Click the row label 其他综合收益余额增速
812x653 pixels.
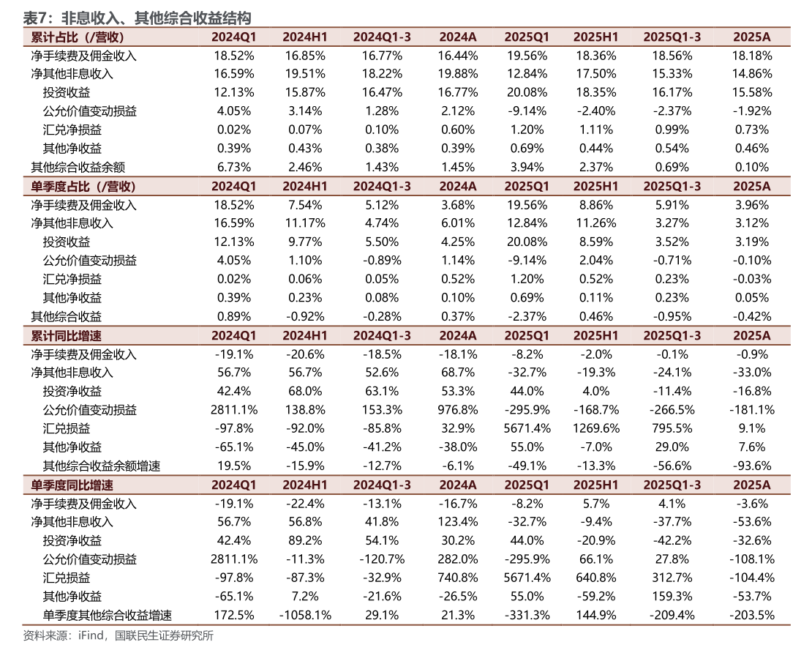tap(102, 466)
